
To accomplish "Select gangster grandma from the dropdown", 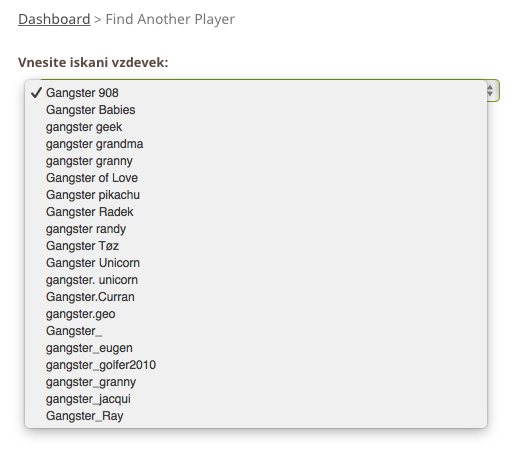I will (x=256, y=144).
